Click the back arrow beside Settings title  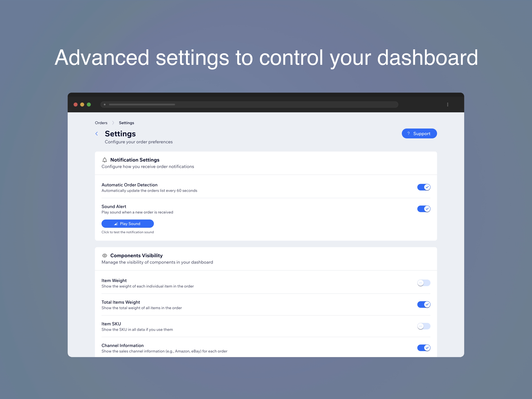click(x=97, y=134)
